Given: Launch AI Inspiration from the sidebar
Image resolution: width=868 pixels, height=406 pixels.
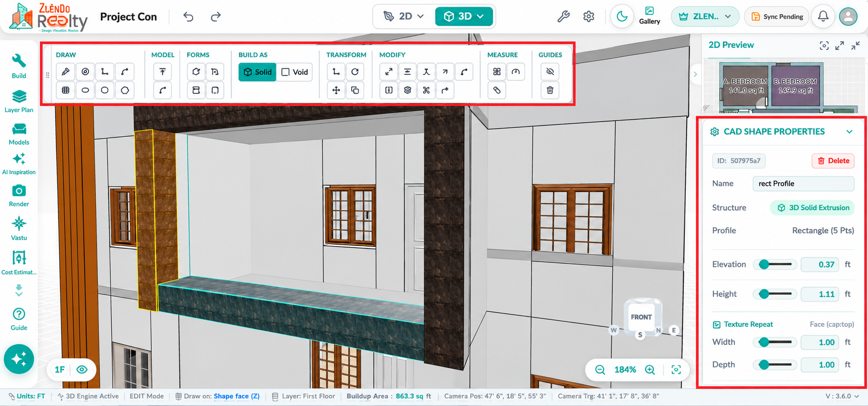Looking at the screenshot, I should 19,164.
